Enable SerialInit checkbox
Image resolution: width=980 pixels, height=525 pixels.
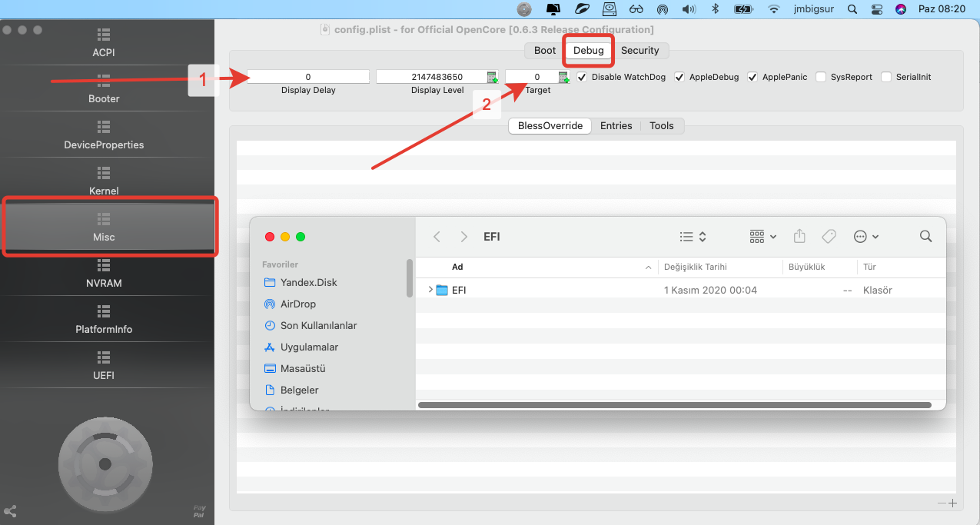pyautogui.click(x=886, y=77)
